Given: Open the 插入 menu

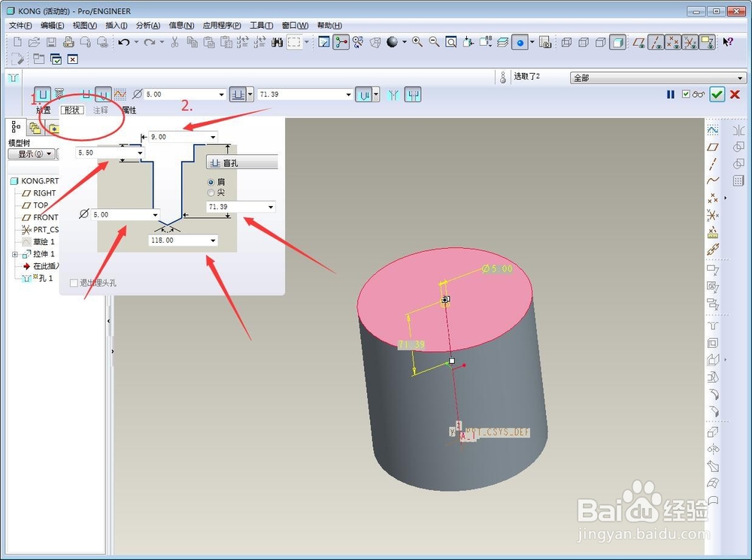Looking at the screenshot, I should click(x=116, y=25).
